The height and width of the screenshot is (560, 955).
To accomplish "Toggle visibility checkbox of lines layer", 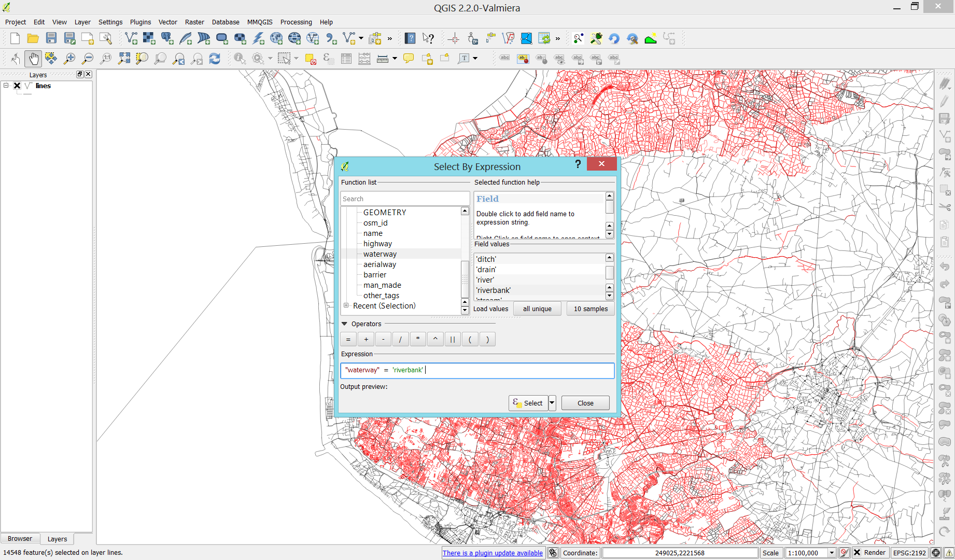I will point(17,86).
